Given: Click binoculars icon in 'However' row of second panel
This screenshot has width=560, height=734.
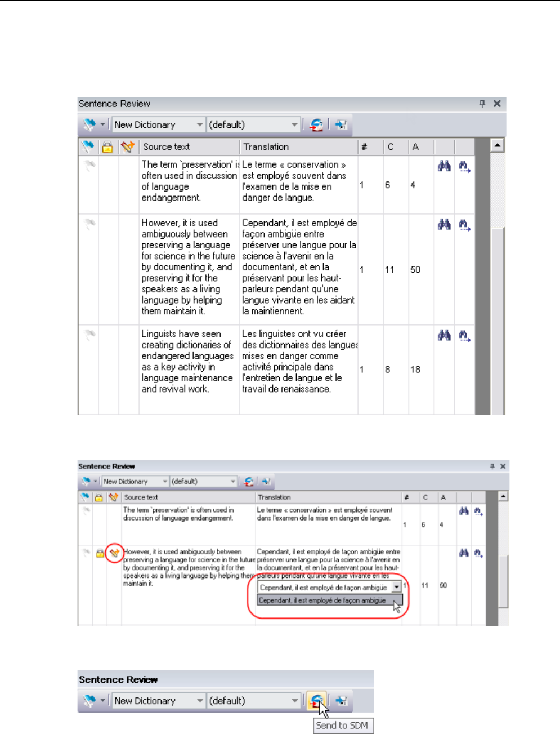Looking at the screenshot, I should [x=464, y=553].
